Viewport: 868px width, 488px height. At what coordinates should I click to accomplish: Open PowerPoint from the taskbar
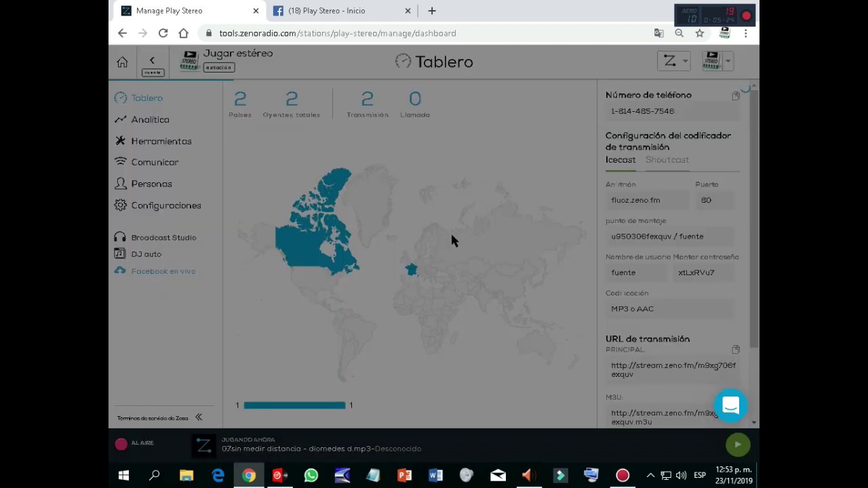(x=405, y=476)
